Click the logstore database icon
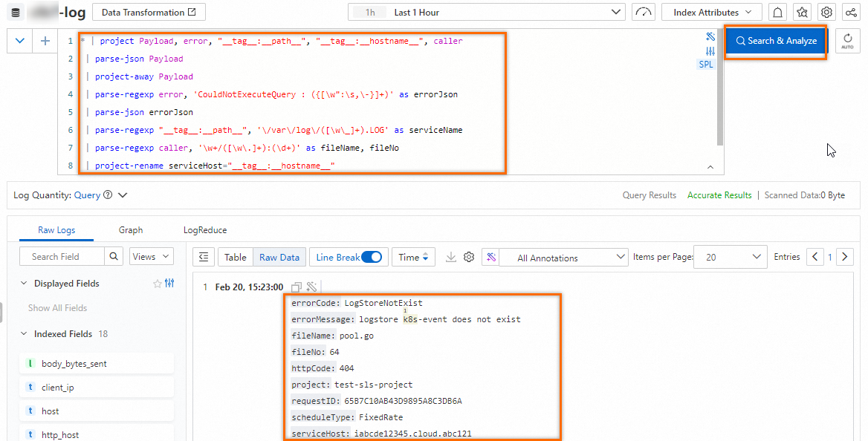This screenshot has height=441, width=868. (16, 12)
